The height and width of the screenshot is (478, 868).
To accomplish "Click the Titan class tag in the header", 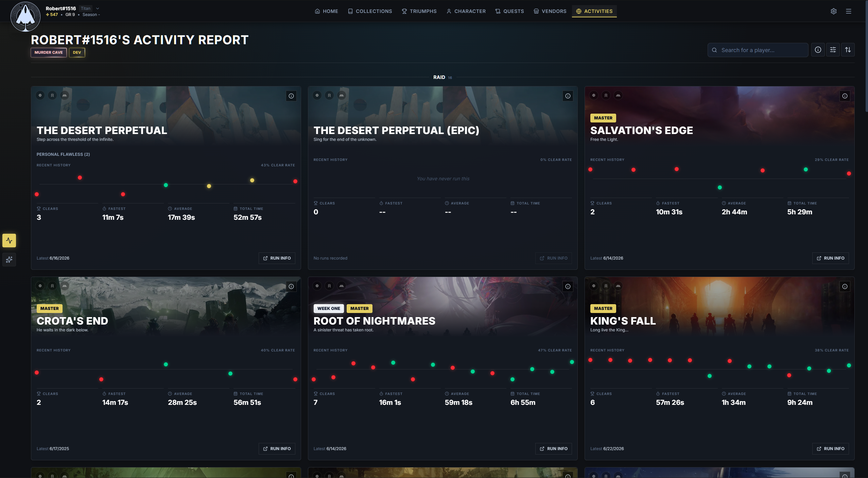I will [86, 9].
